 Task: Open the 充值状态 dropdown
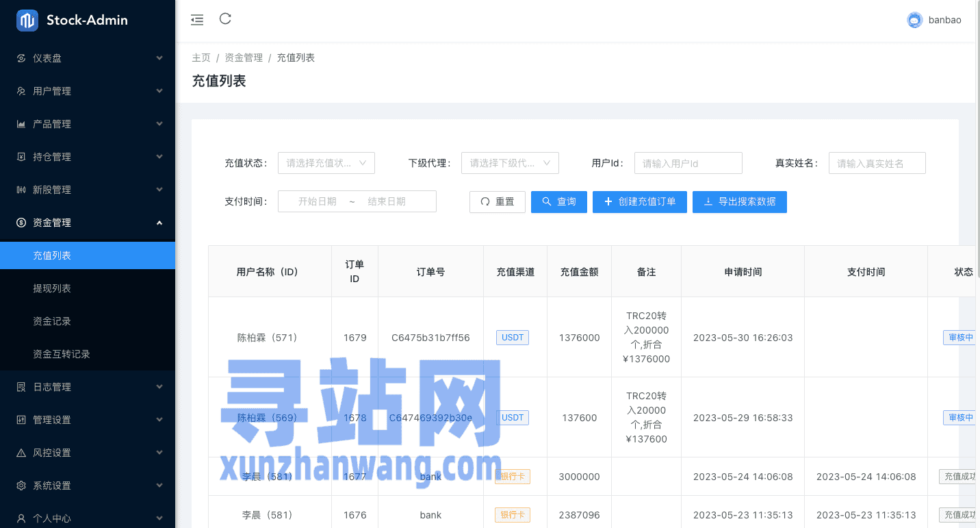click(x=326, y=163)
